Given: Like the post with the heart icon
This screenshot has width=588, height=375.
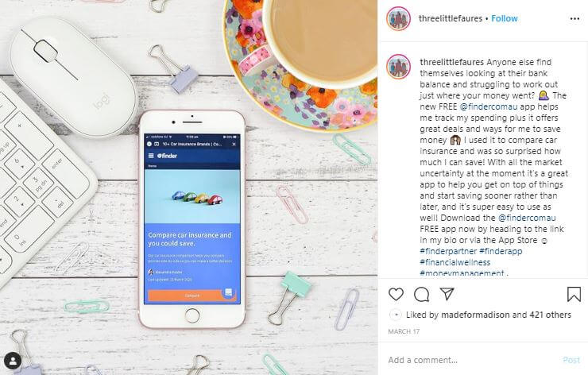Looking at the screenshot, I should pyautogui.click(x=396, y=295).
